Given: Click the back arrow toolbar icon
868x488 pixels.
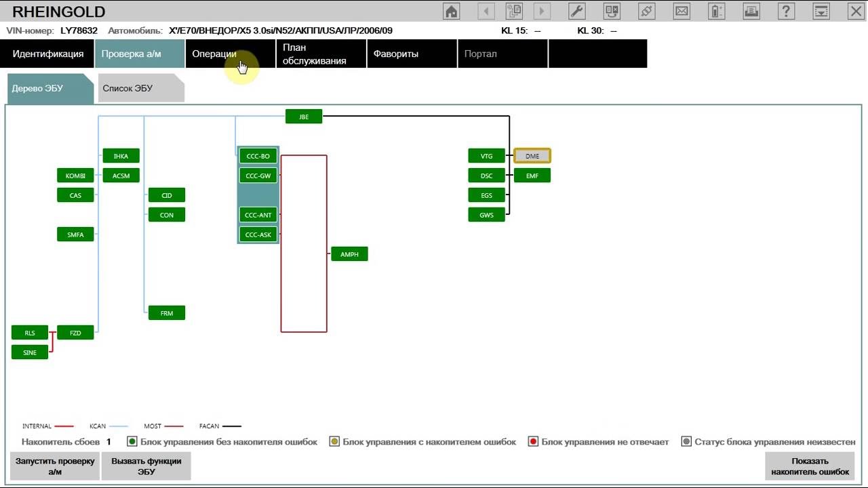Looking at the screenshot, I should (x=486, y=11).
